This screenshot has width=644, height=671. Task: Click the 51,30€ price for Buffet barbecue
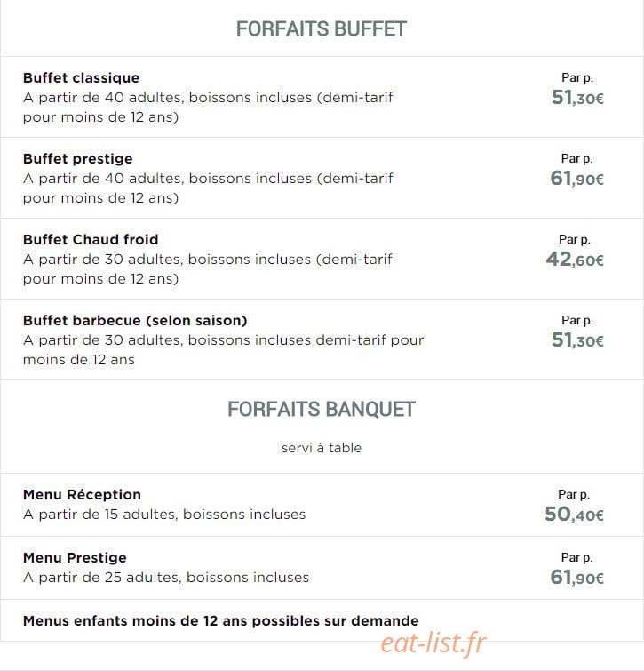tap(577, 340)
